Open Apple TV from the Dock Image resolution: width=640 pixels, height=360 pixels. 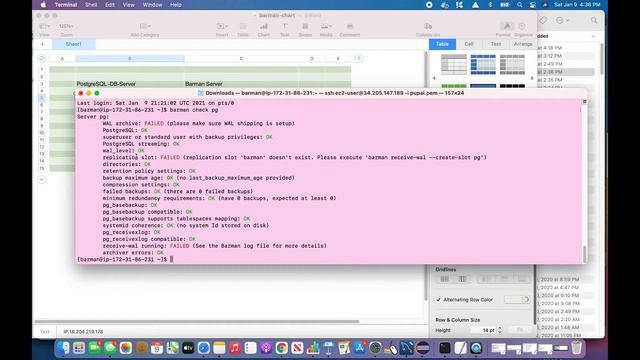[188, 348]
